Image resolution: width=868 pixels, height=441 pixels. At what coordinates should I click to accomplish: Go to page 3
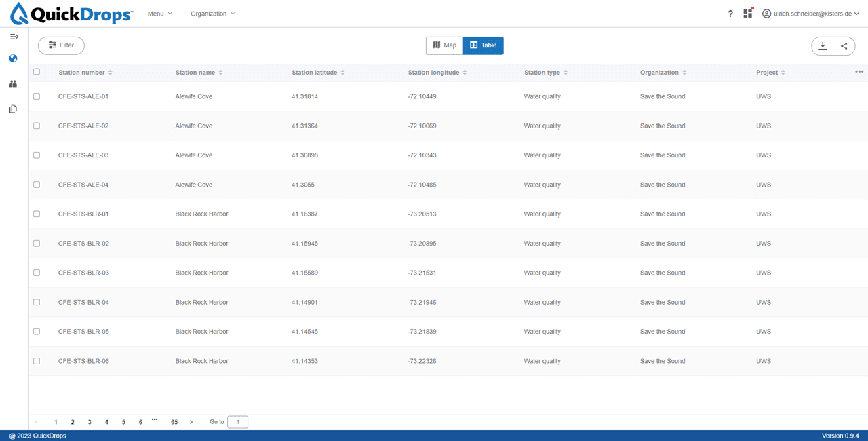(90, 422)
